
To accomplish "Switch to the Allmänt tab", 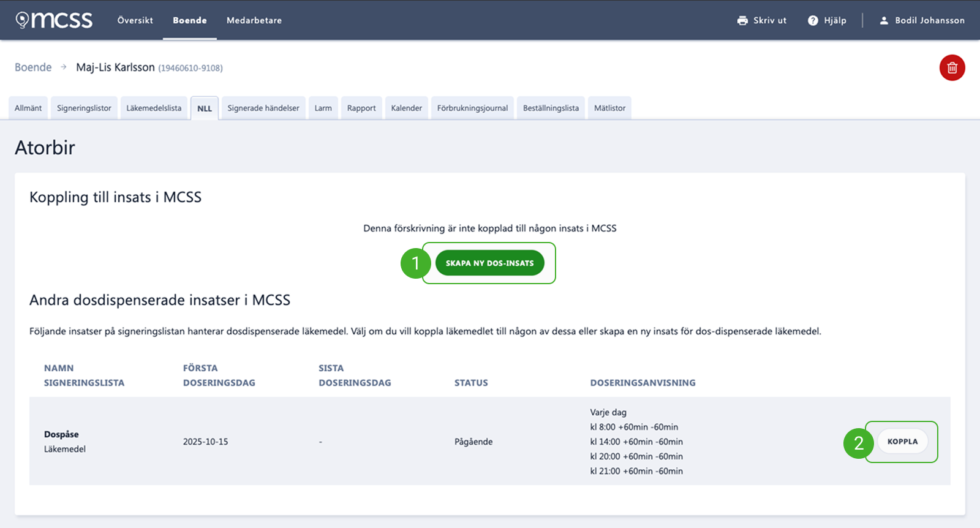I will 28,108.
